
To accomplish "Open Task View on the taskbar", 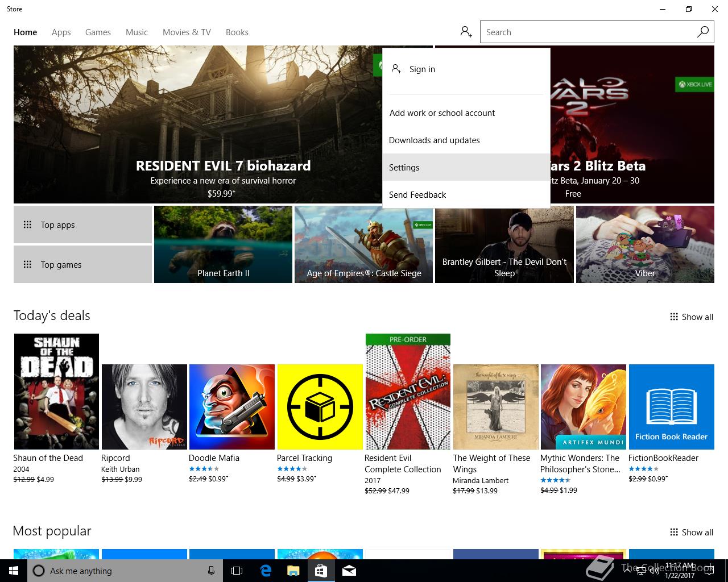I will 237,571.
